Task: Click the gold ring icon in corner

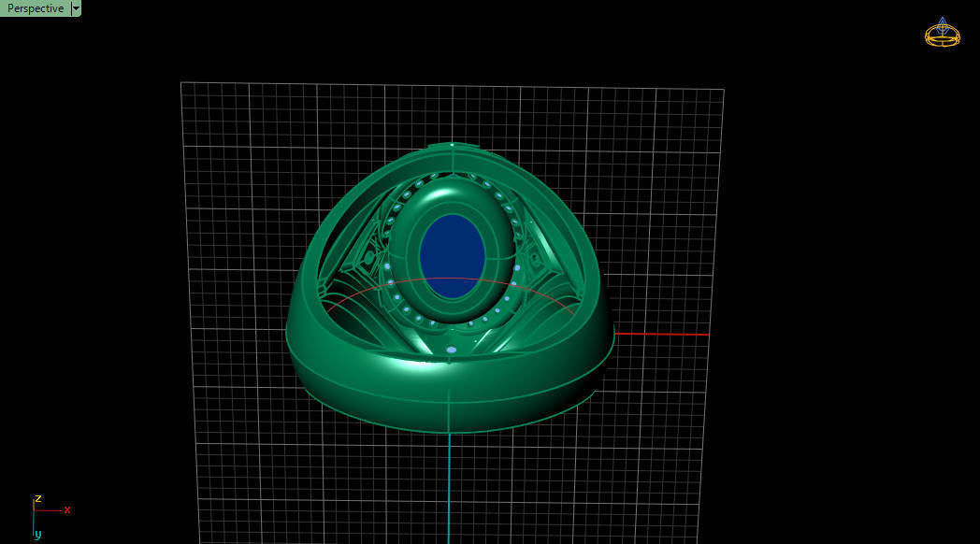Action: (943, 33)
